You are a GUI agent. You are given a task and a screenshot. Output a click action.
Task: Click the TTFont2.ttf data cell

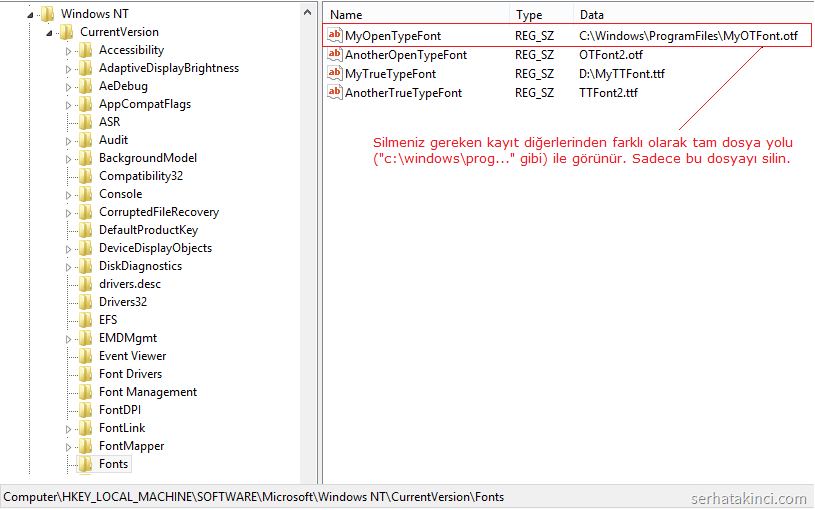point(608,93)
